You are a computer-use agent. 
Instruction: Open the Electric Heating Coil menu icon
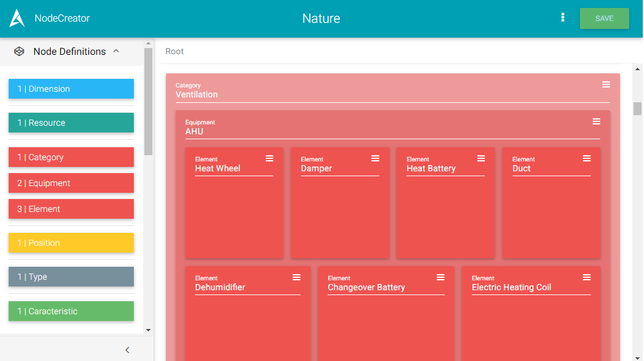click(x=587, y=277)
